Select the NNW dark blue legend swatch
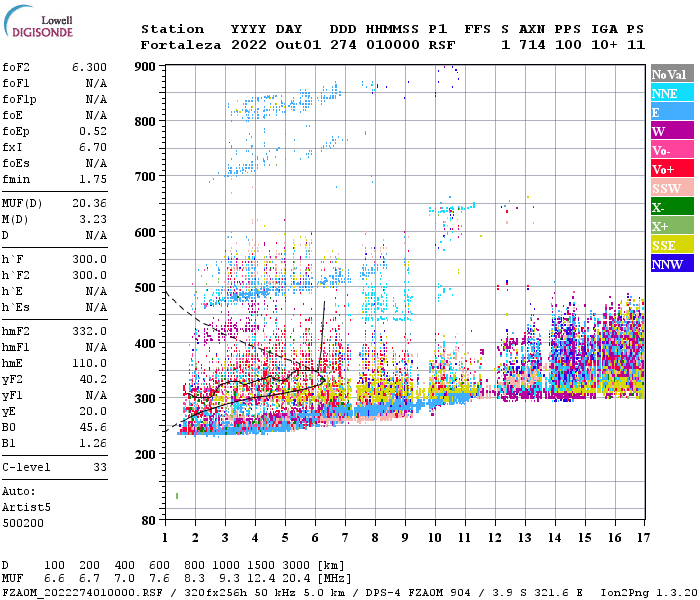The width and height of the screenshot is (700, 600). (672, 263)
